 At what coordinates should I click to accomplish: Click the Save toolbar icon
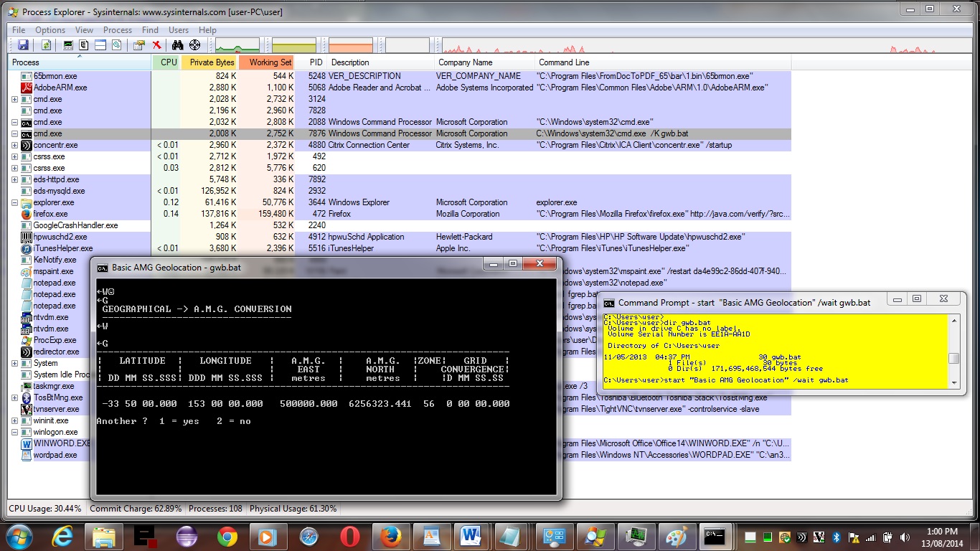tap(23, 45)
